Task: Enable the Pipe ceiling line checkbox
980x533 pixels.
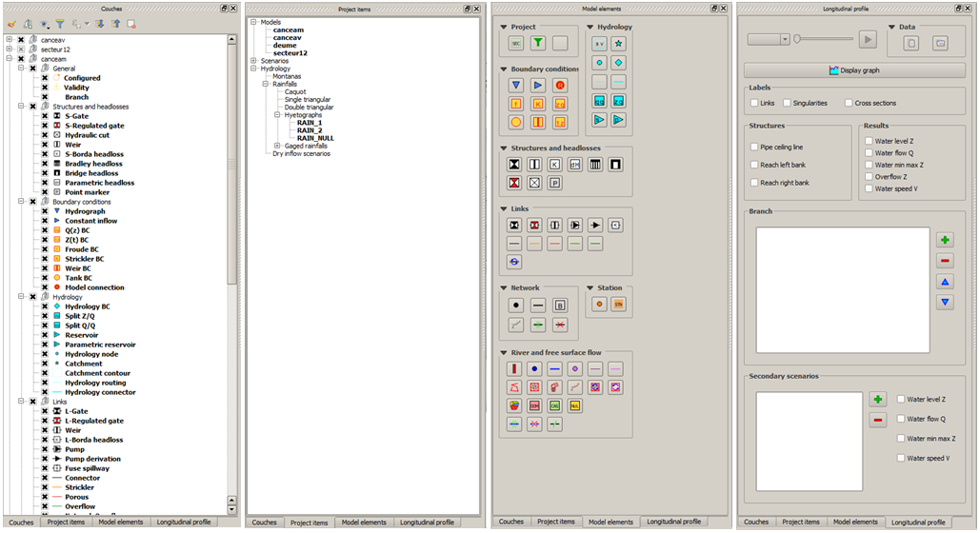Action: click(x=753, y=148)
